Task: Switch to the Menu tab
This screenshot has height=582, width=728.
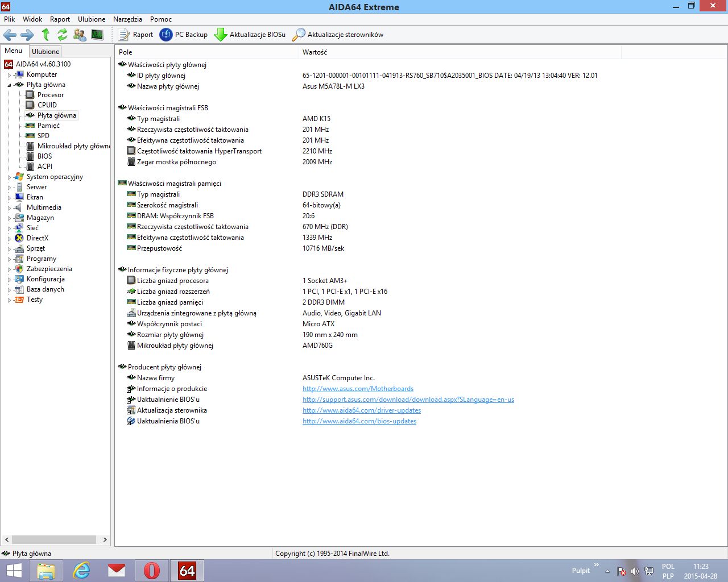Action: [x=14, y=51]
